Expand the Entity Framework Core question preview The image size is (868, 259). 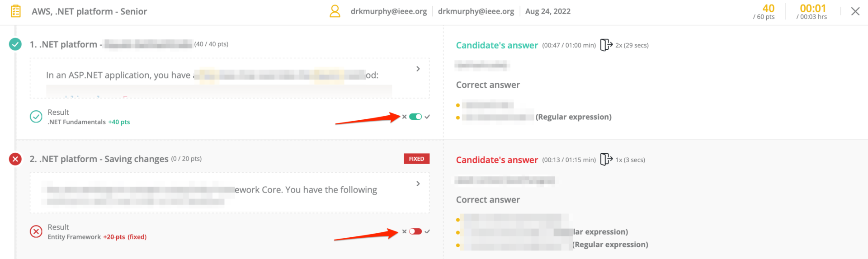point(418,184)
